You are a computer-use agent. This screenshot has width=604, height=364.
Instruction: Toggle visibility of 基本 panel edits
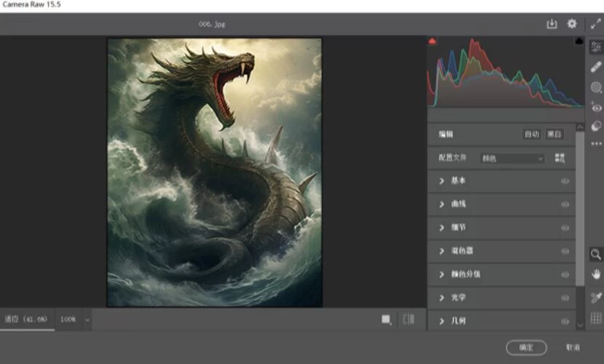pyautogui.click(x=565, y=181)
